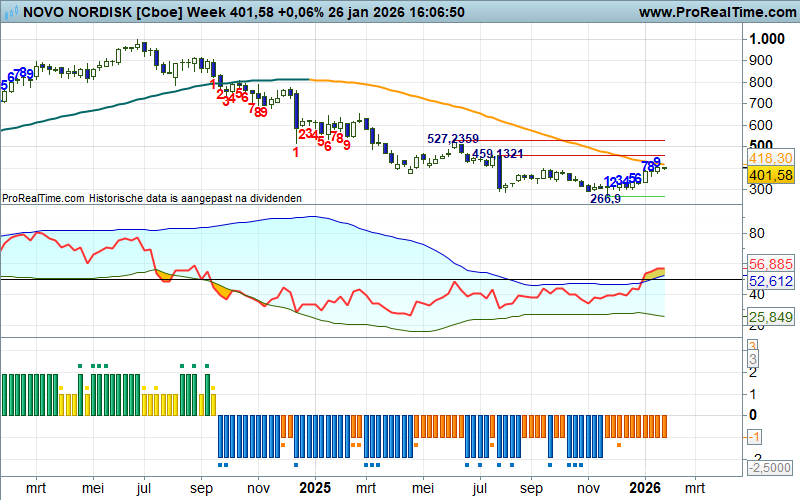Click the red 56,885 indicator value label
800x500 pixels.
(x=770, y=265)
